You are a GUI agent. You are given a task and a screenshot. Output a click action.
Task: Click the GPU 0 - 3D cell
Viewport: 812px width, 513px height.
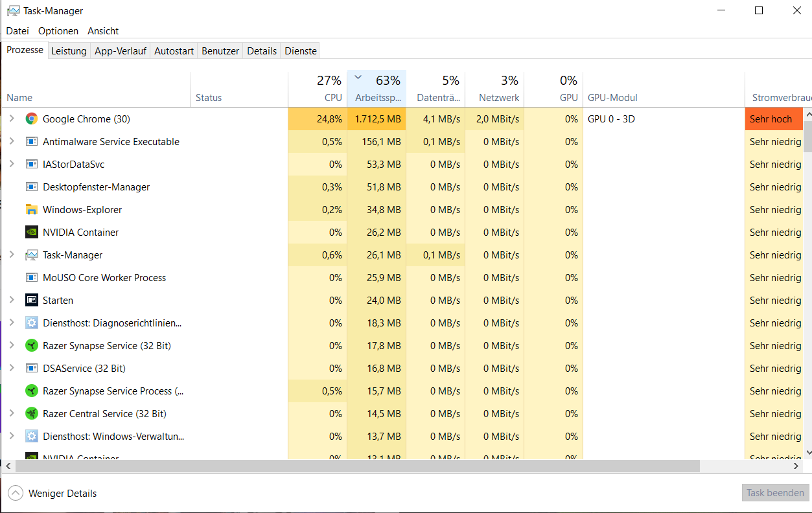point(664,119)
